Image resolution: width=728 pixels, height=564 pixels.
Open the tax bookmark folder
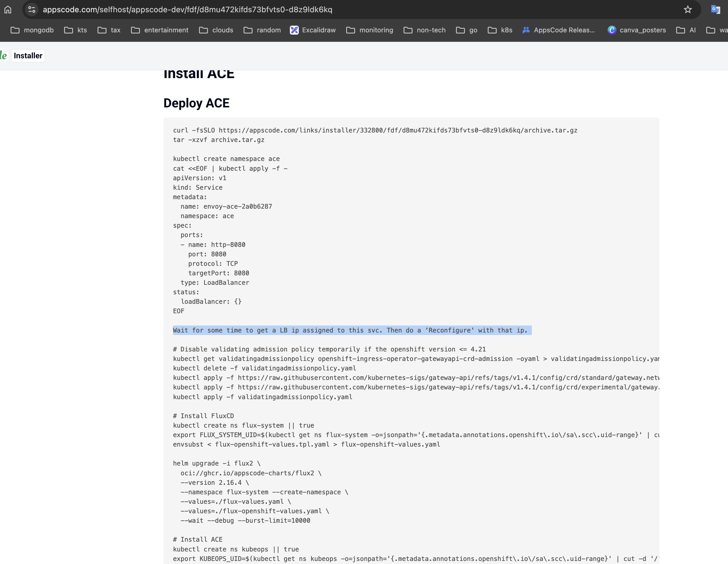click(x=109, y=30)
